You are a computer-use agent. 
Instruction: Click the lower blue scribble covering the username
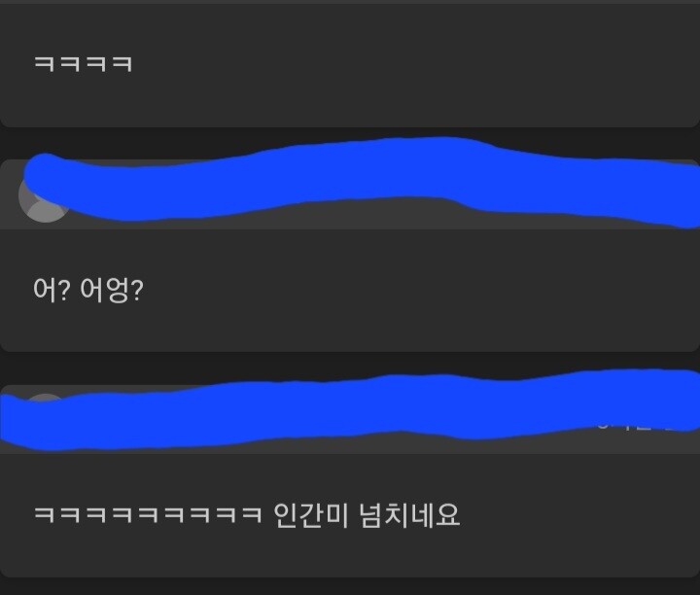tap(350, 410)
